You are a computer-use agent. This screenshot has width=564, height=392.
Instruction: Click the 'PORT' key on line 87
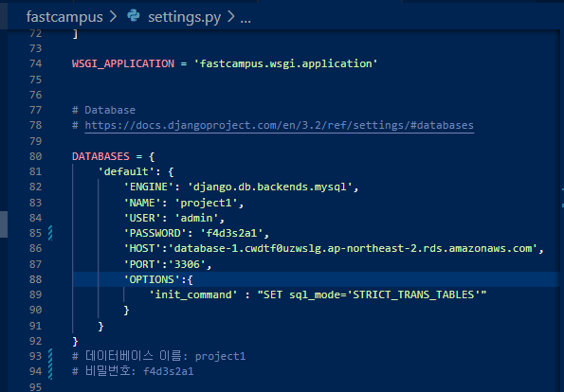[142, 264]
